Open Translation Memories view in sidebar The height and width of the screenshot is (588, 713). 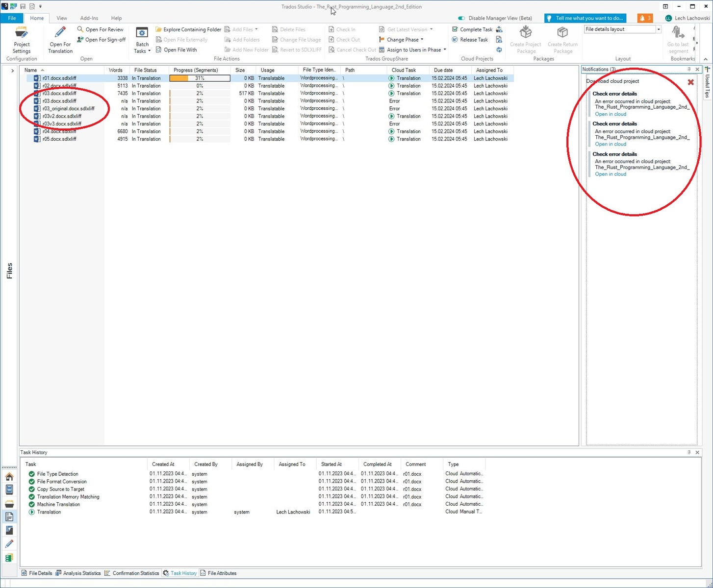[x=9, y=558]
